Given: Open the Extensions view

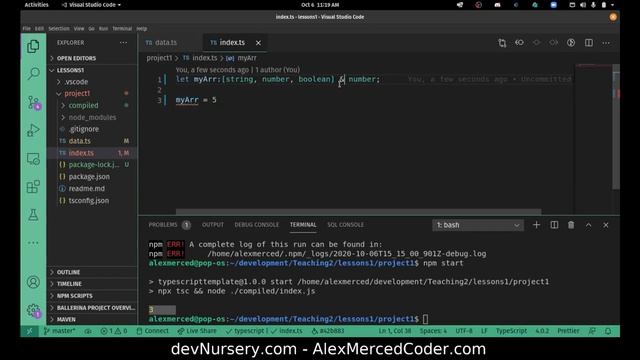Looking at the screenshot, I should click(33, 187).
